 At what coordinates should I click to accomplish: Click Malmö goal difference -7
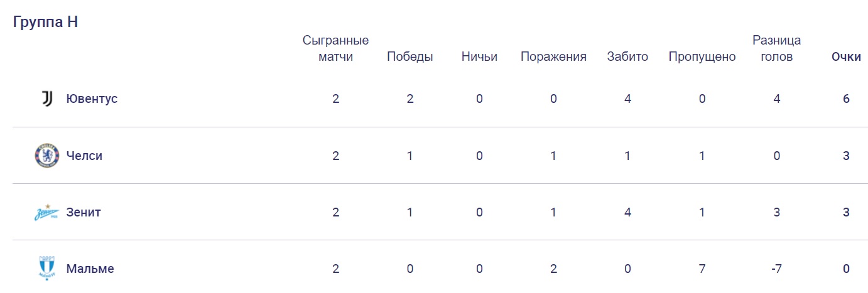click(776, 269)
